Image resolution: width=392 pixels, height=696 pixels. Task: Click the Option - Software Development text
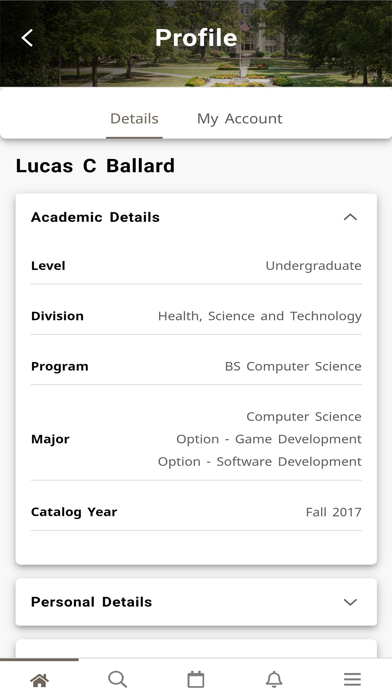[x=260, y=462]
